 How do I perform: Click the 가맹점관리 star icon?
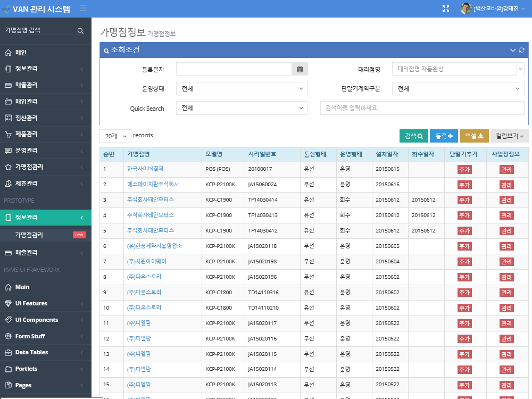8,167
